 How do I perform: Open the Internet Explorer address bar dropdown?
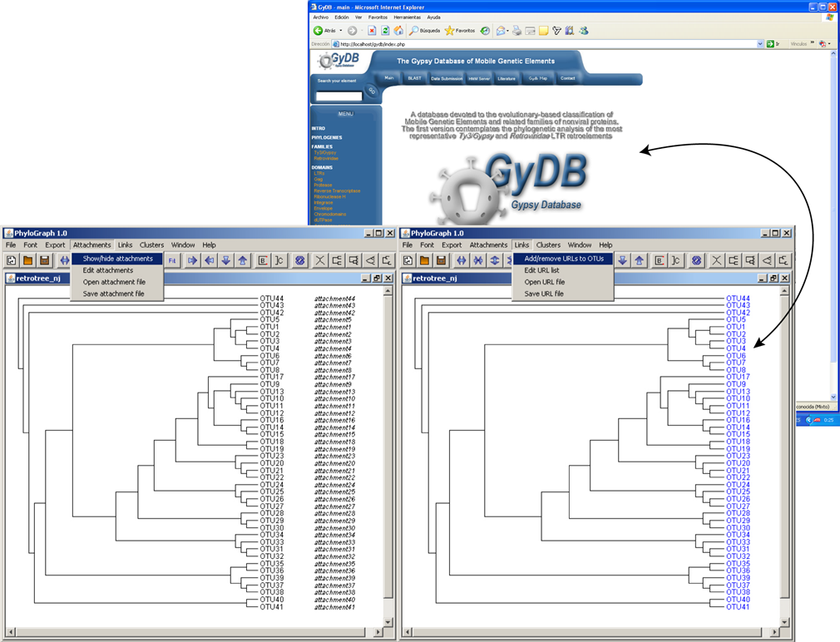(760, 44)
